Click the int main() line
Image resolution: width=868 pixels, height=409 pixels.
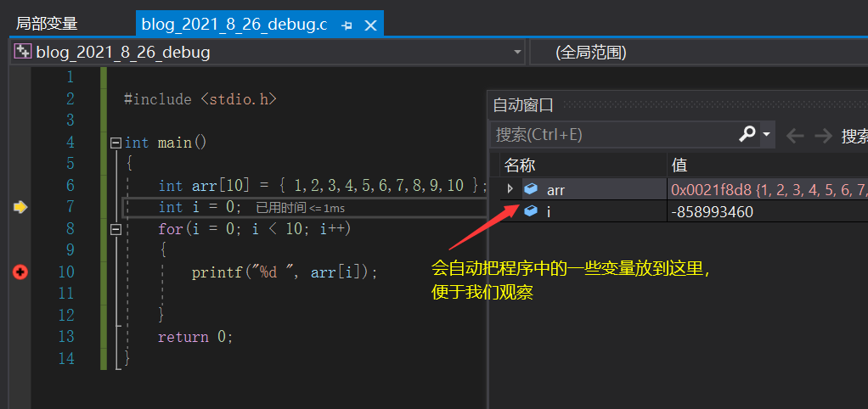tap(166, 143)
